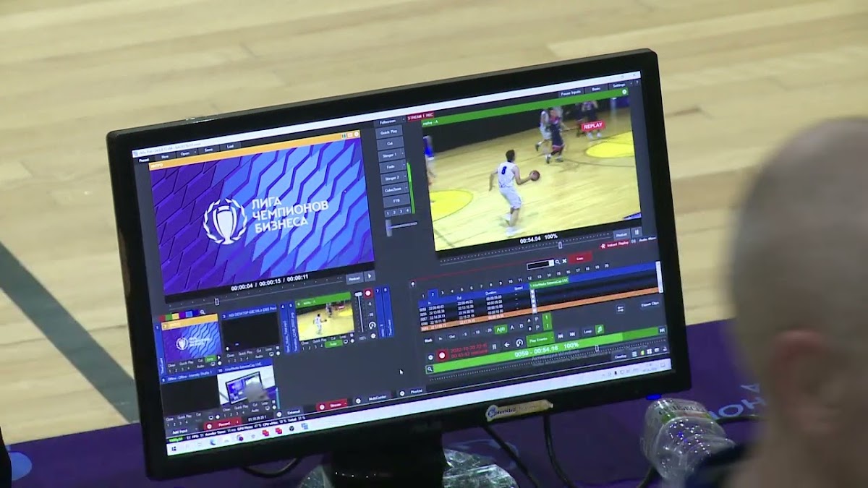Open the Windows Start button
Viewport: 868px width, 488px height.
174,448
